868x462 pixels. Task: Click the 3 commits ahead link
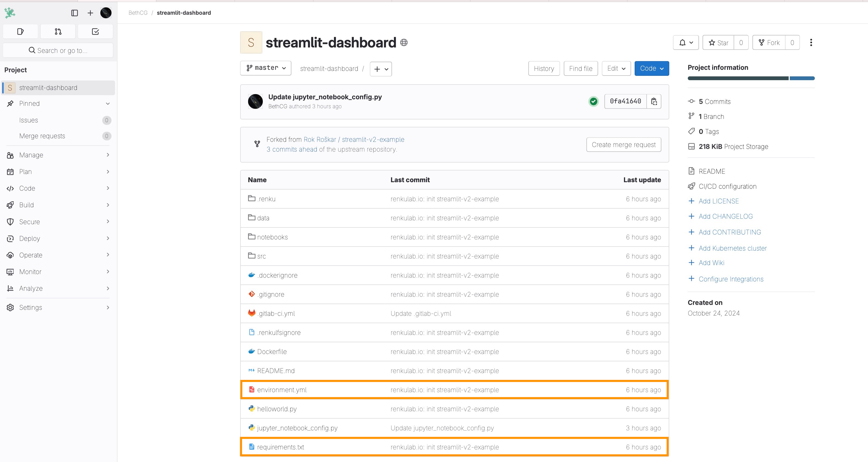292,149
